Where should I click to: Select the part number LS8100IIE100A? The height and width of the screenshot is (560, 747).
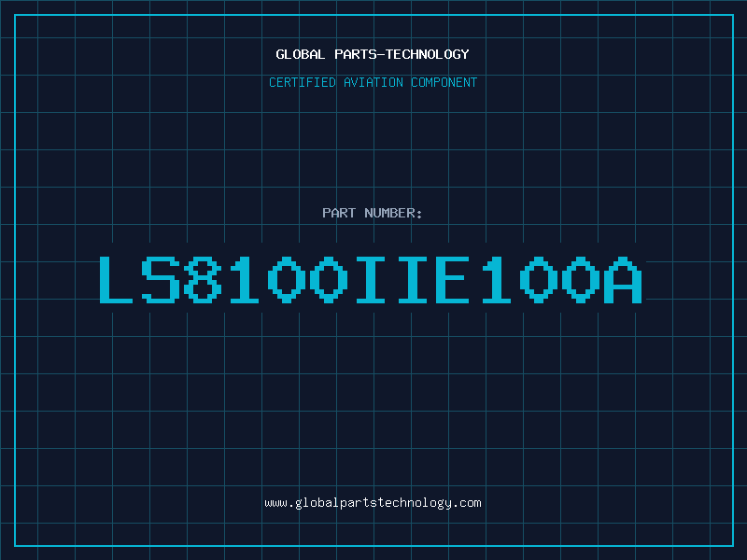click(x=371, y=279)
